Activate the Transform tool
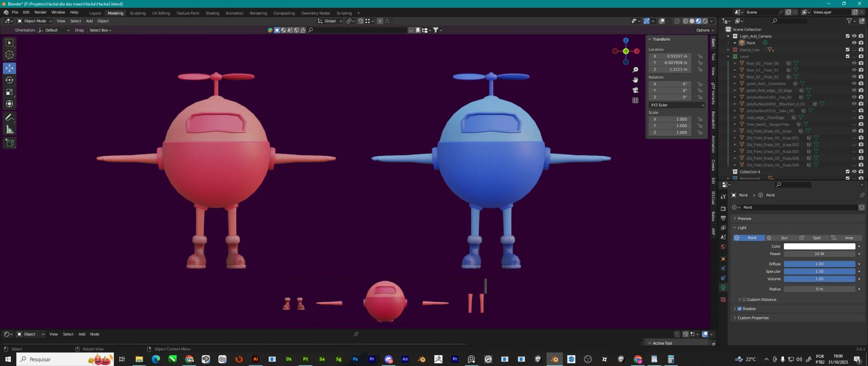Image resolution: width=868 pixels, height=366 pixels. (x=9, y=103)
